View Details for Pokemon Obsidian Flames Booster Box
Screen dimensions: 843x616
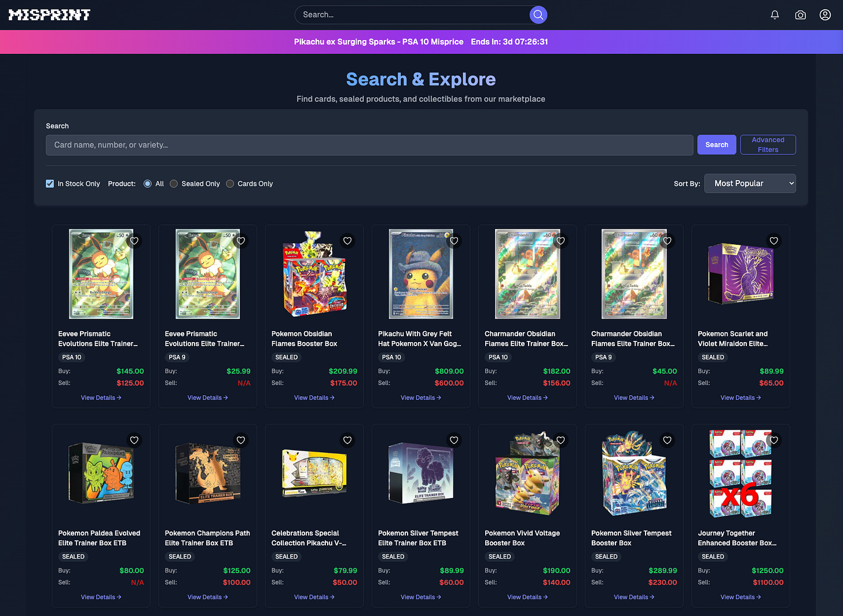tap(314, 398)
